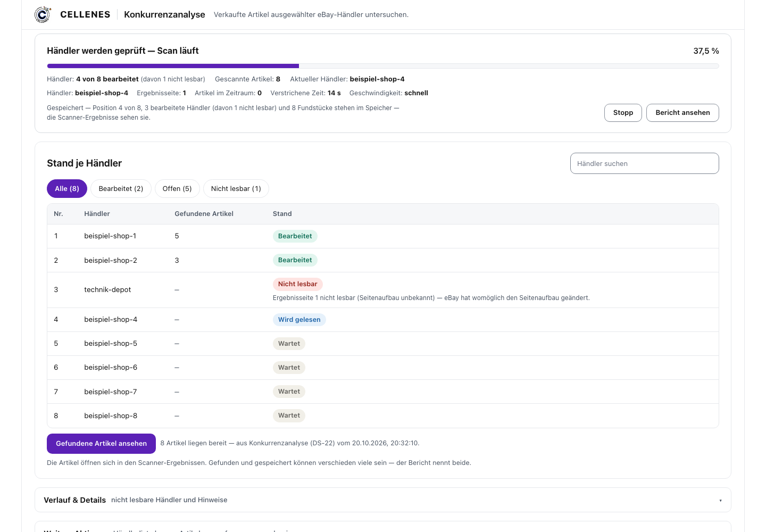The image size is (766, 532).
Task: Select dealer beispiel-shop-2 in table
Action: click(x=111, y=261)
